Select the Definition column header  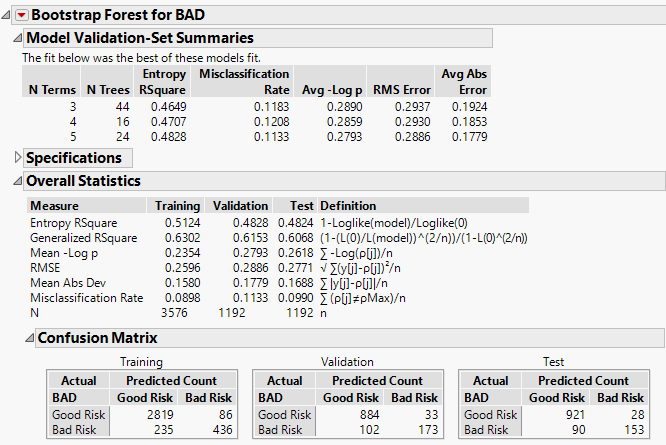pos(348,206)
